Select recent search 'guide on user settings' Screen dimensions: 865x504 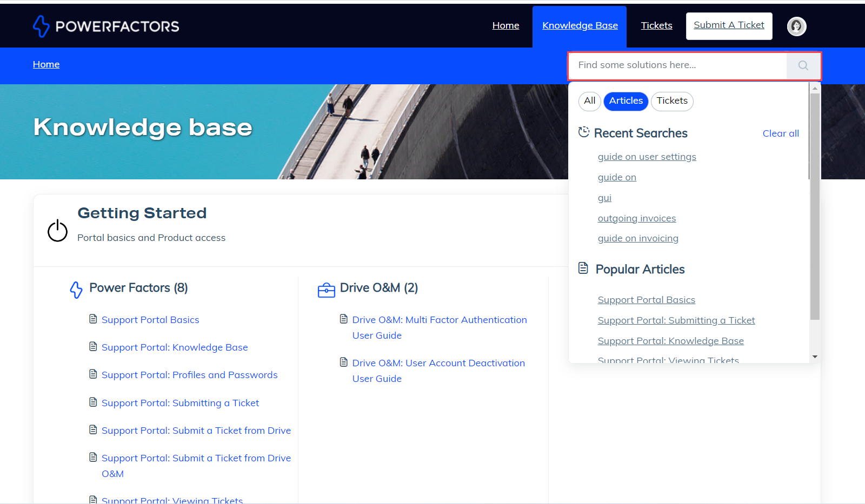coord(647,157)
